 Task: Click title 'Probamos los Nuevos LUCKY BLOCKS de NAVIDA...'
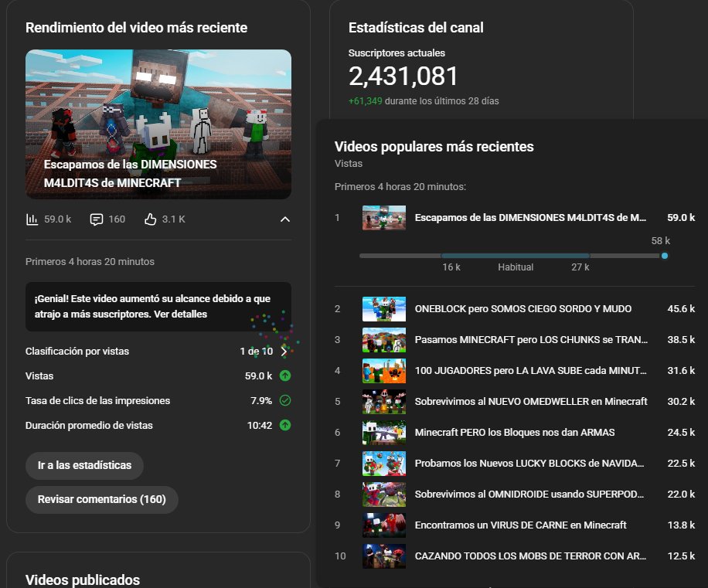[x=529, y=464]
